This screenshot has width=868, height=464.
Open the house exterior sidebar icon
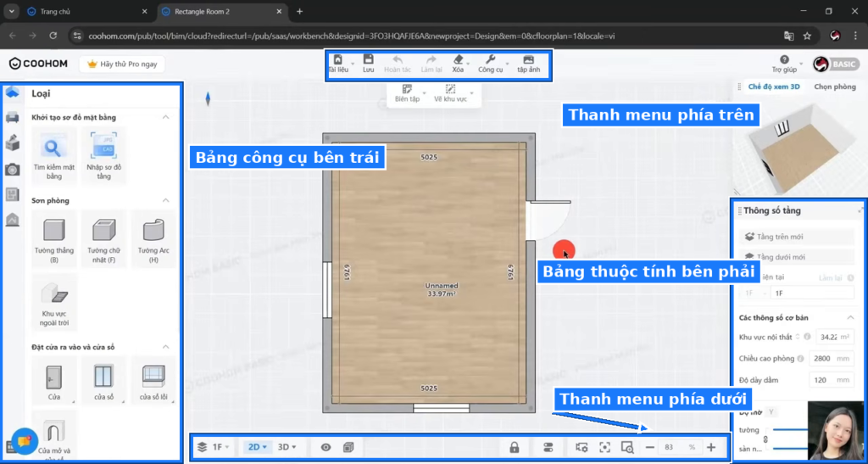12,220
